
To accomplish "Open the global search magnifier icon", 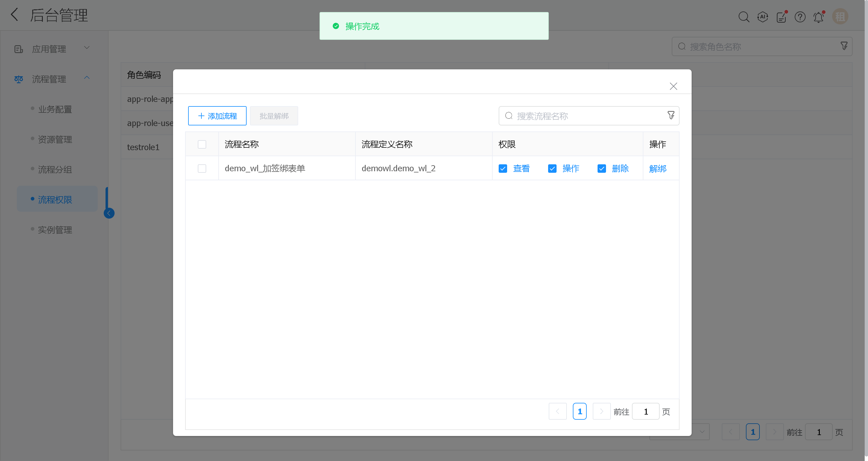I will click(744, 17).
